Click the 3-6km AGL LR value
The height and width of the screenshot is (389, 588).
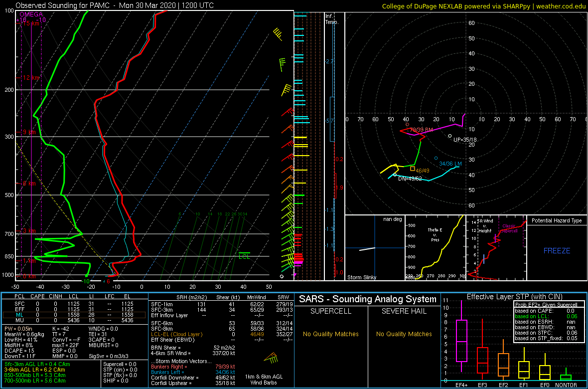click(x=36, y=370)
